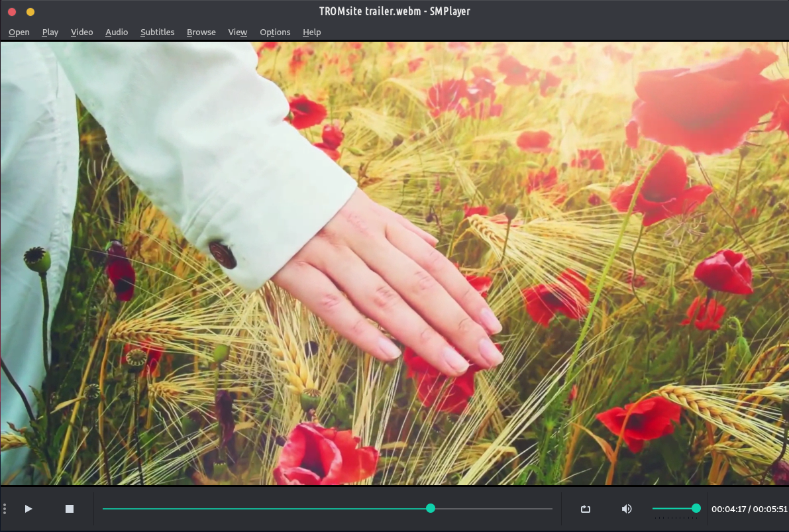Open the Options menu
The width and height of the screenshot is (789, 532).
point(275,32)
